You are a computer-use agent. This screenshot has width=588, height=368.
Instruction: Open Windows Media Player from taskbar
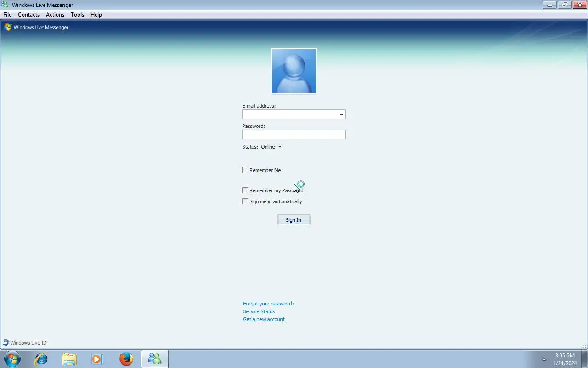coord(97,359)
